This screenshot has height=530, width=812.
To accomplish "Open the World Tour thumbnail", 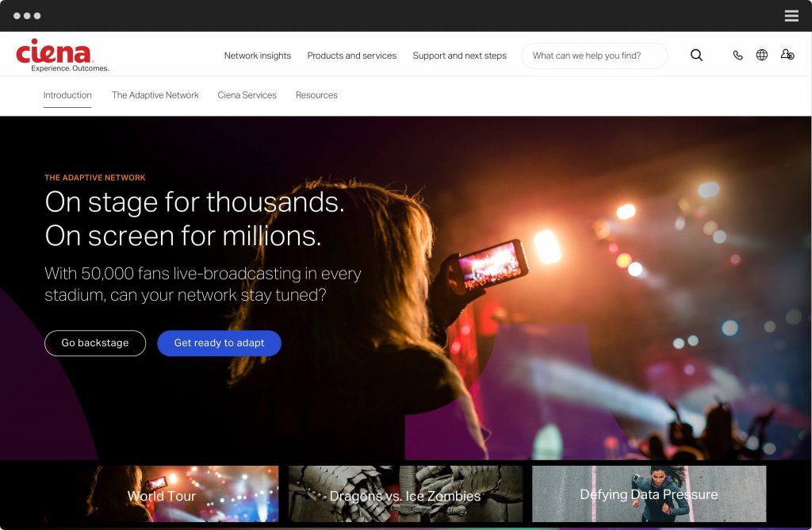I will (162, 494).
